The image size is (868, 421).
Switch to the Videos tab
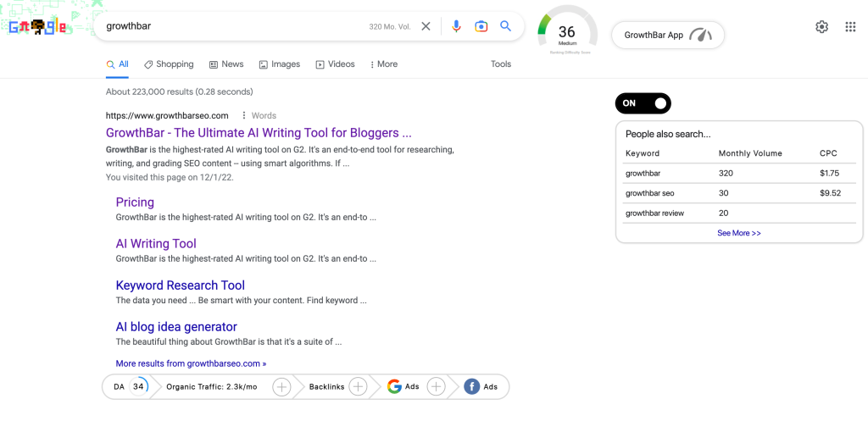point(336,64)
